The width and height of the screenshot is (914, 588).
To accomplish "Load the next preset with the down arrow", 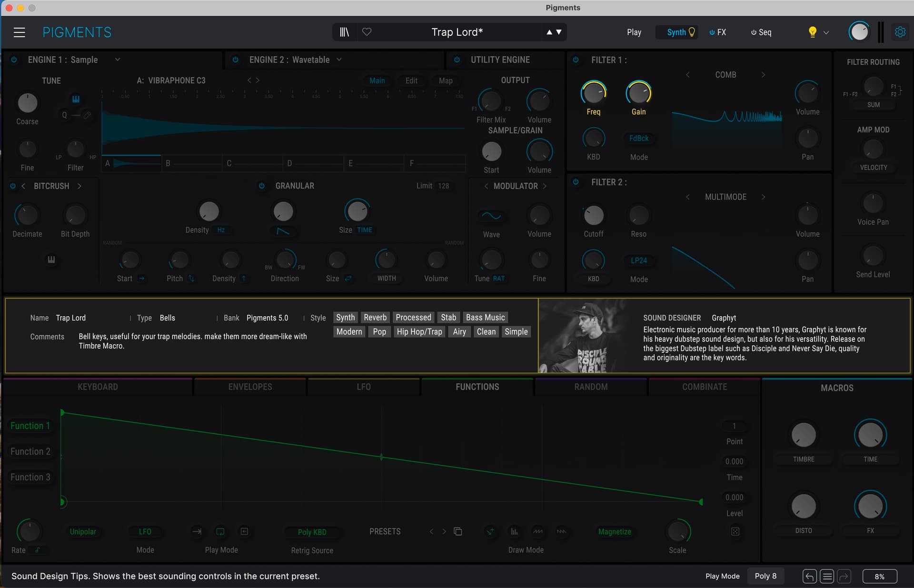I will [x=559, y=32].
